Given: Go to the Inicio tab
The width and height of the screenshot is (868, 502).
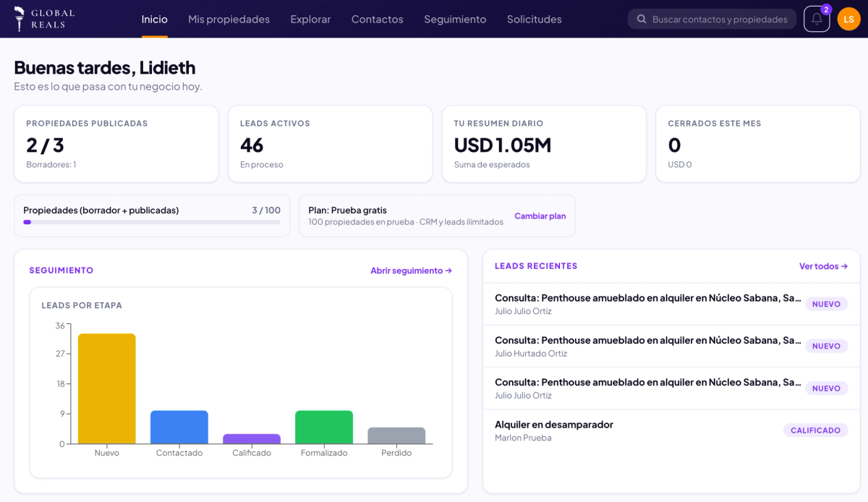Looking at the screenshot, I should [155, 20].
